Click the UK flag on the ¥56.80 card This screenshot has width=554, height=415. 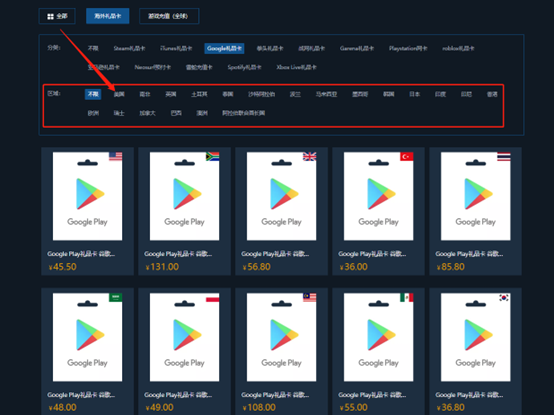click(x=310, y=156)
